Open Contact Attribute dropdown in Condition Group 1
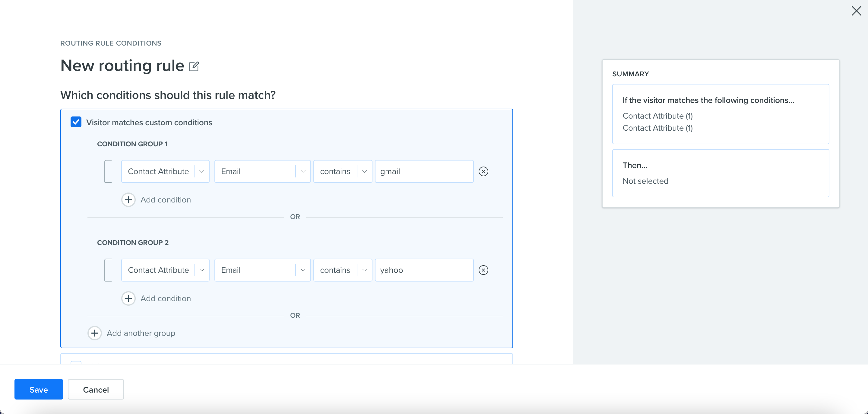The height and width of the screenshot is (414, 868). click(165, 171)
